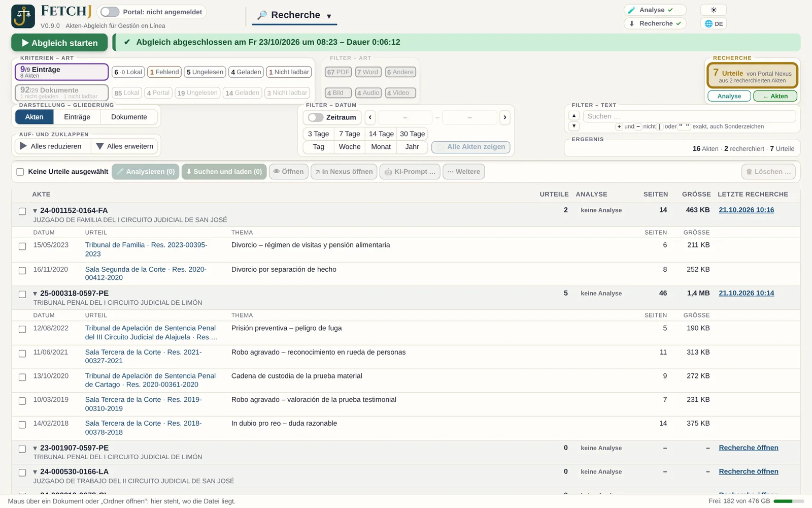This screenshot has height=508, width=812.
Task: Toggle the Portal login switch
Action: tap(110, 12)
